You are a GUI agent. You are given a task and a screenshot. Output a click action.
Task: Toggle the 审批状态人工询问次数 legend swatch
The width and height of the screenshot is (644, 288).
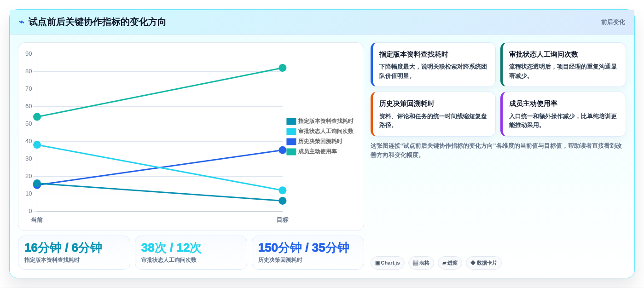click(x=291, y=132)
